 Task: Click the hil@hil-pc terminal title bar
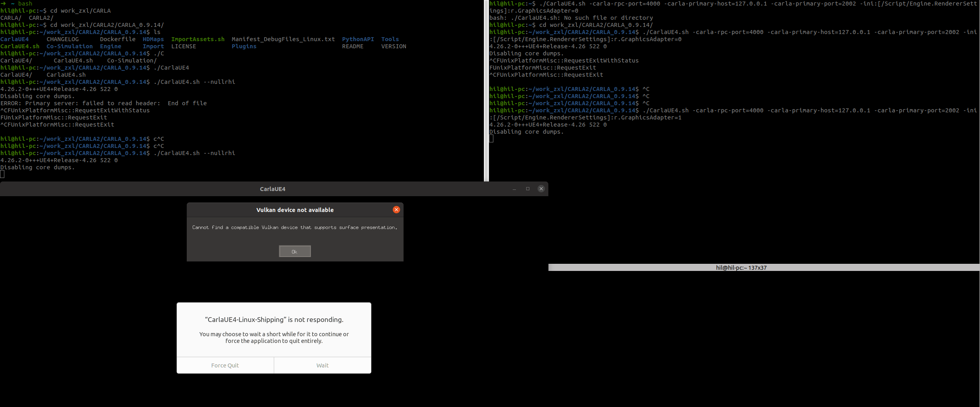coord(741,267)
